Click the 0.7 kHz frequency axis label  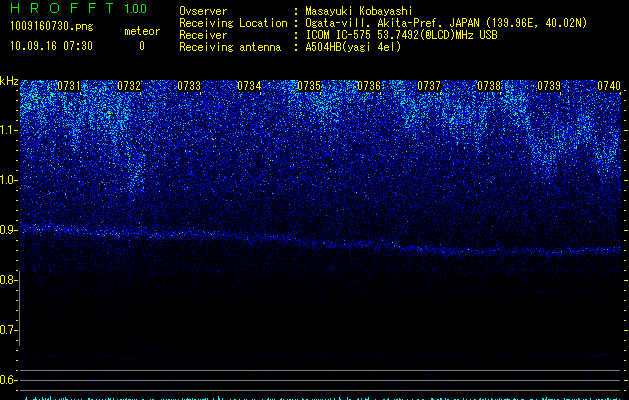[x=9, y=330]
